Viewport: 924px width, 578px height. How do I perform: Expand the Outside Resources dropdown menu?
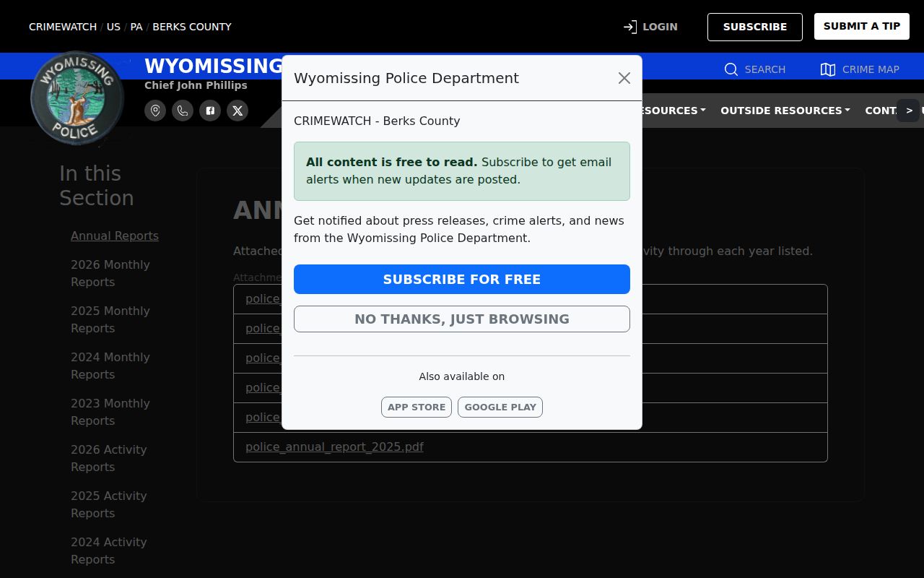[x=785, y=111]
